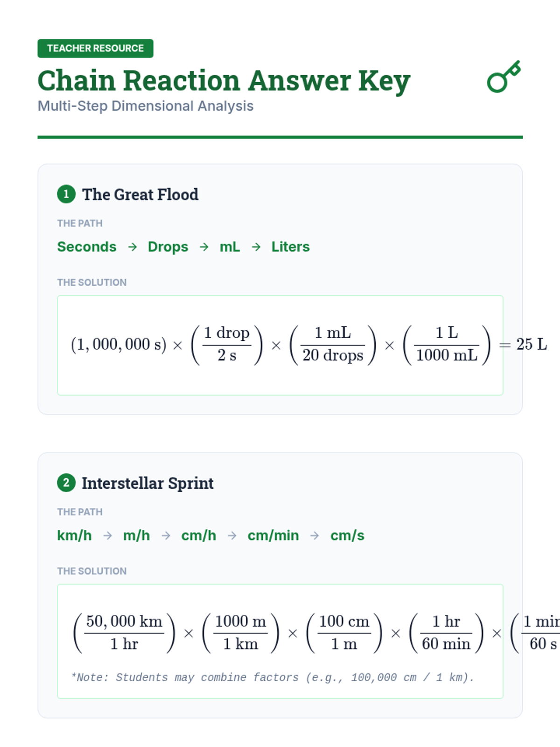Click arrow between Drops and mL
560x747 pixels.
click(204, 247)
